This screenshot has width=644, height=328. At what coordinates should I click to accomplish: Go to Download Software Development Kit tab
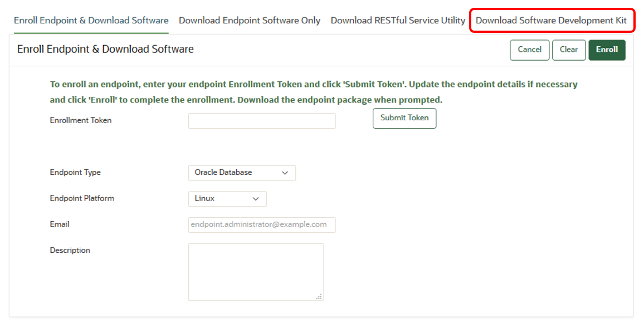point(551,21)
